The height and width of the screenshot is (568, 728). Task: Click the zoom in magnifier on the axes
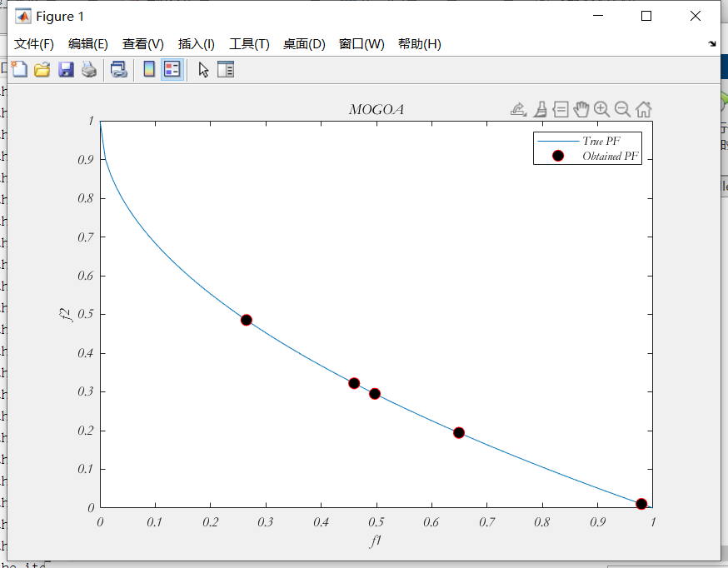(x=601, y=109)
